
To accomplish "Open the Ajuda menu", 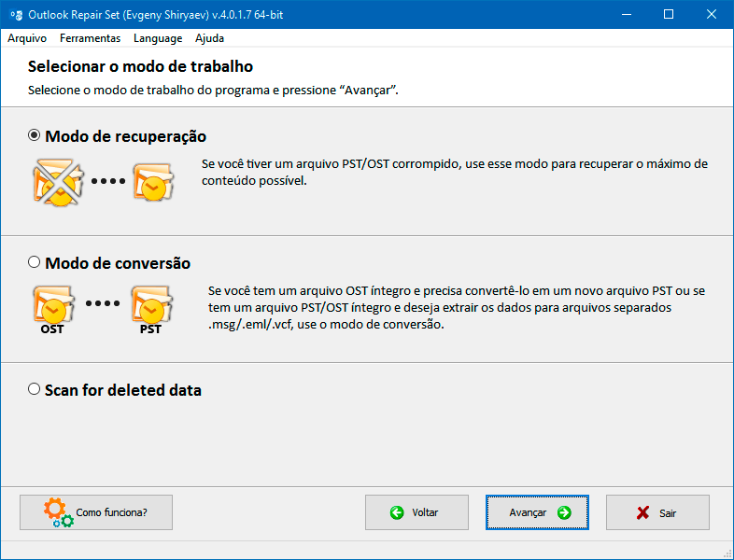I will (x=210, y=38).
